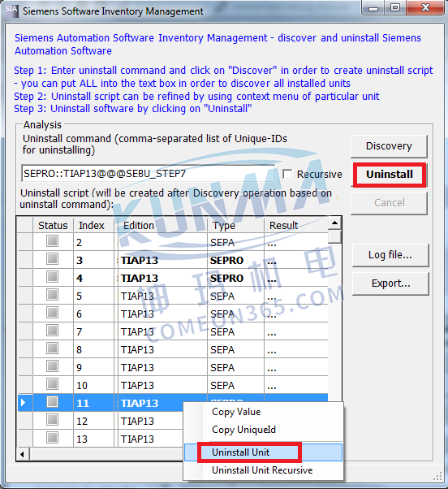
Task: Click the Export... button
Action: click(390, 283)
